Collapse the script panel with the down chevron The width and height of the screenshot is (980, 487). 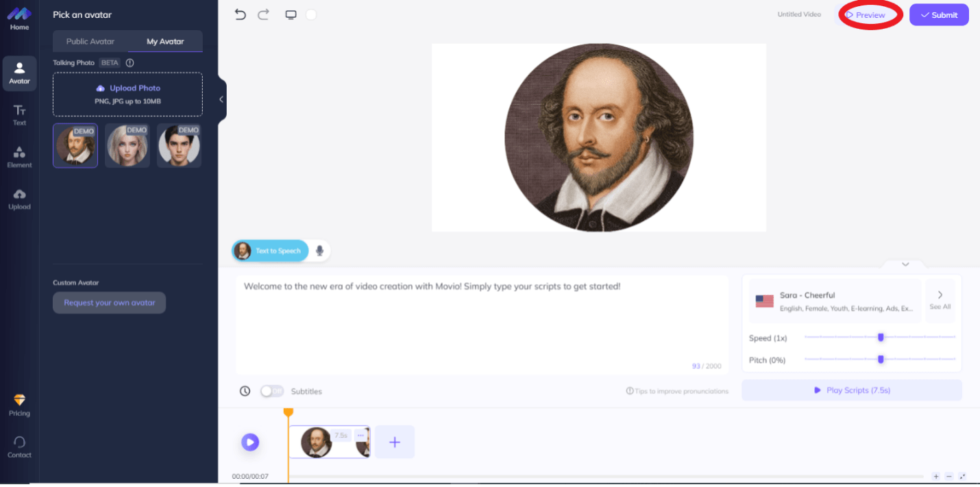pyautogui.click(x=905, y=264)
